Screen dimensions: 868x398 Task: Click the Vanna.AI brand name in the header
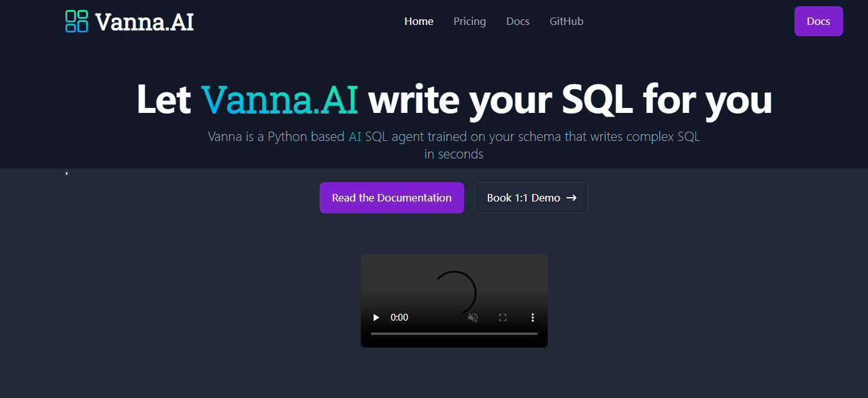click(x=145, y=22)
